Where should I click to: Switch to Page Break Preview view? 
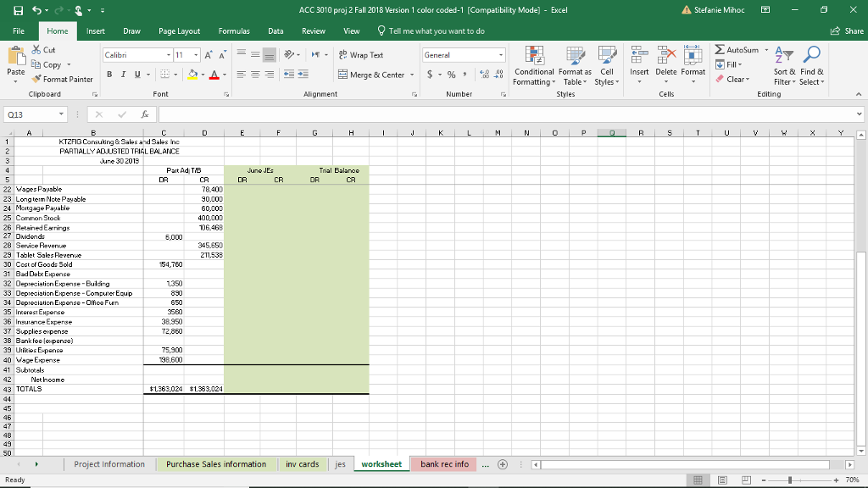point(746,480)
